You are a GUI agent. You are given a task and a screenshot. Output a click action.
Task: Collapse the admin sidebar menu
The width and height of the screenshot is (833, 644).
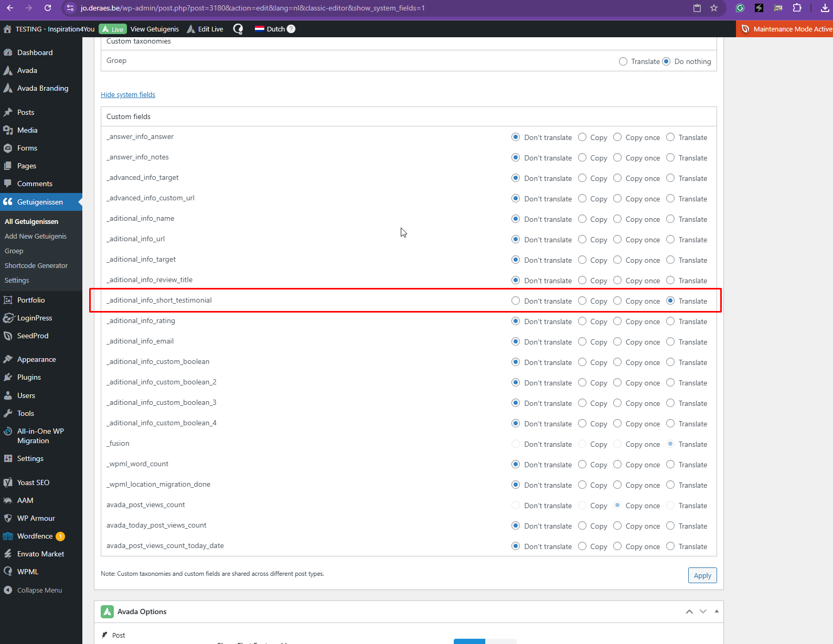coord(33,590)
